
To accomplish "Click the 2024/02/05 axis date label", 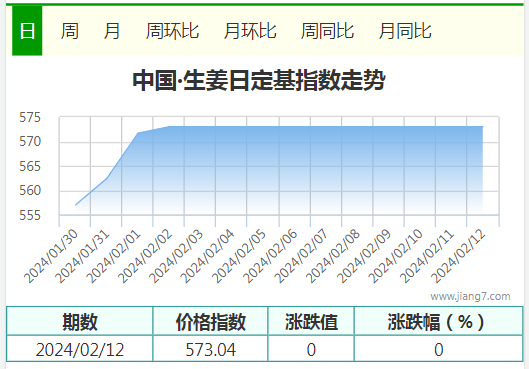I will pyautogui.click(x=239, y=256).
